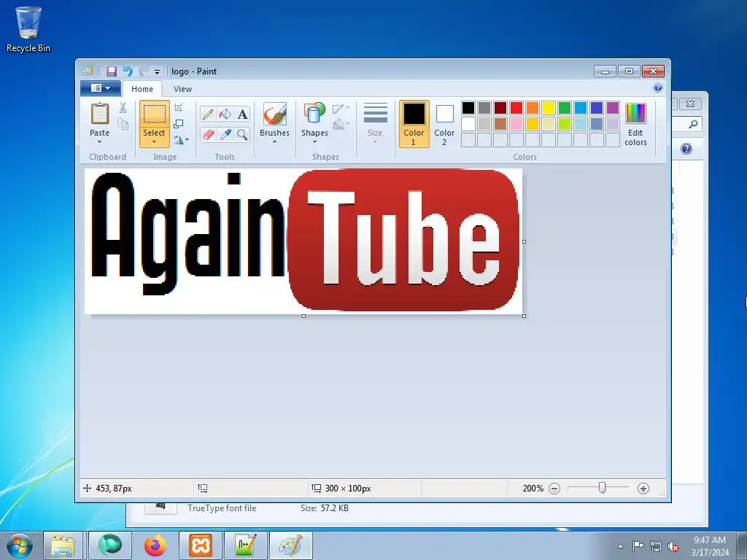Show hidden icons in system tray

tap(620, 546)
